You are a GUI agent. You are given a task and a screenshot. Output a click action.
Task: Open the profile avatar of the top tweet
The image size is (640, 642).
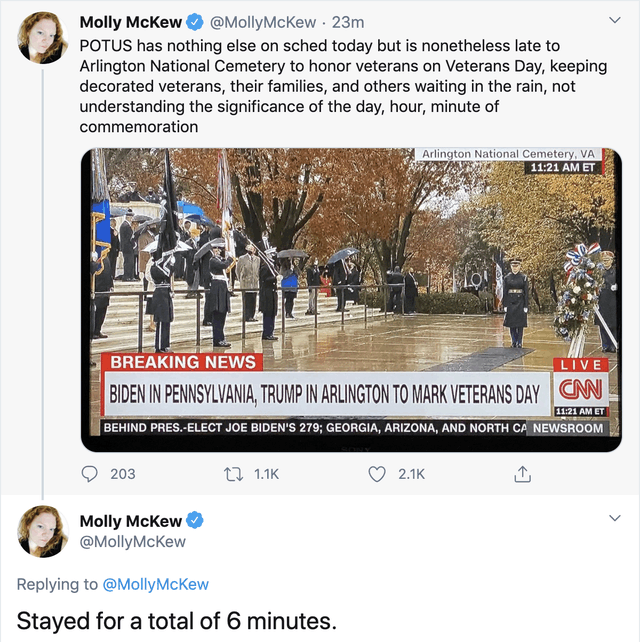coord(43,36)
